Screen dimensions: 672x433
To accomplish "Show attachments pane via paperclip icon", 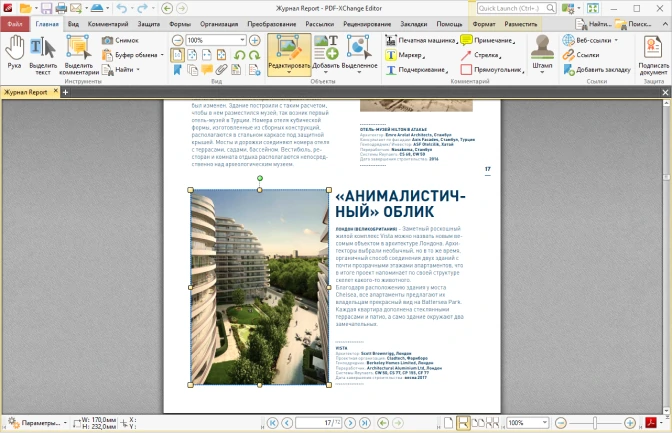I will [x=221, y=69].
